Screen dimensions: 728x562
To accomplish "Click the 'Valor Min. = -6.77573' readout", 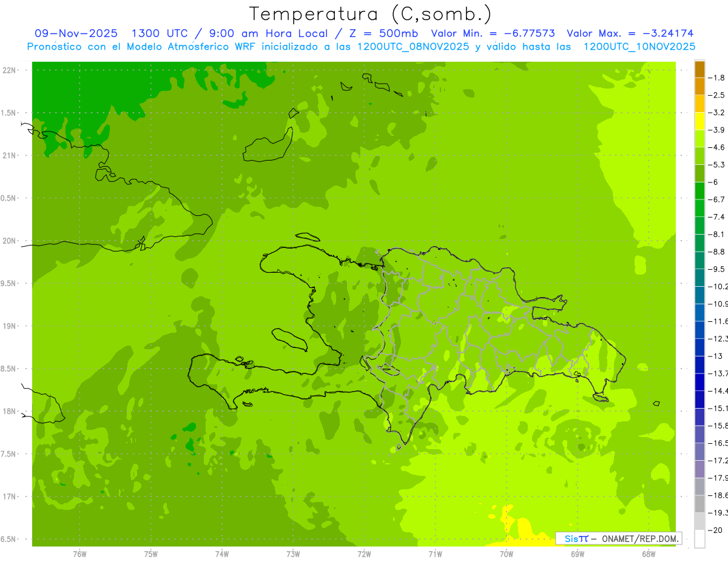I will pyautogui.click(x=493, y=34).
